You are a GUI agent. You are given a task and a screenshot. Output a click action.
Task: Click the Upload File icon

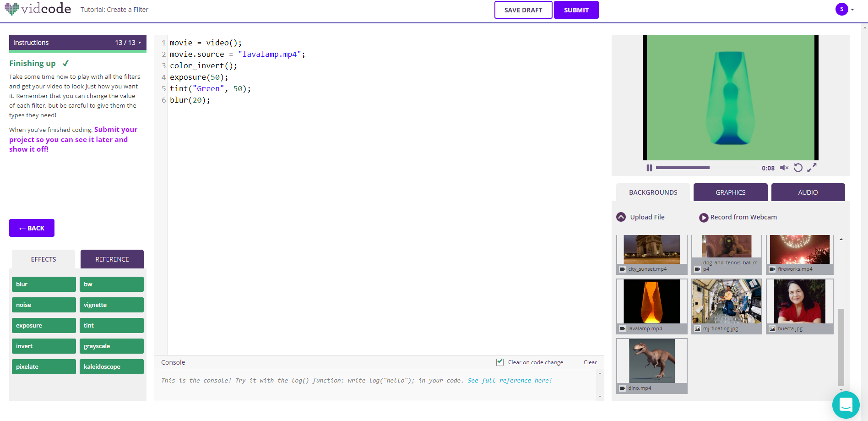coord(621,217)
